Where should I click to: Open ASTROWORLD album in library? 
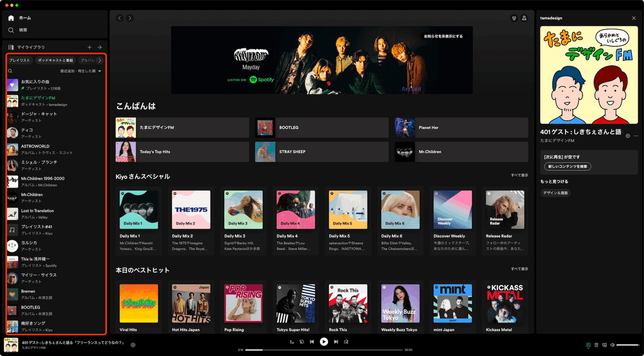tap(56, 149)
